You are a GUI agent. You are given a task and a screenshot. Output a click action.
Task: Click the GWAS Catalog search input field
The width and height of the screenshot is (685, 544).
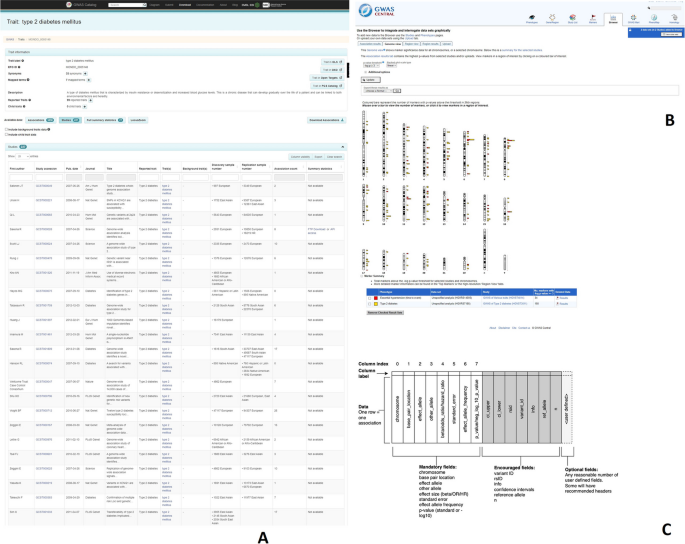(125, 5)
